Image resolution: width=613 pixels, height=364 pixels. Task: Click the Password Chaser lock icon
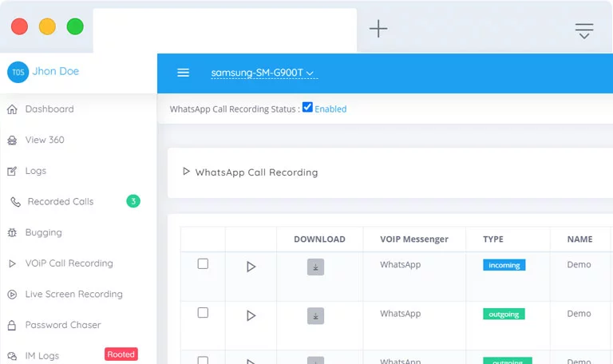point(12,326)
